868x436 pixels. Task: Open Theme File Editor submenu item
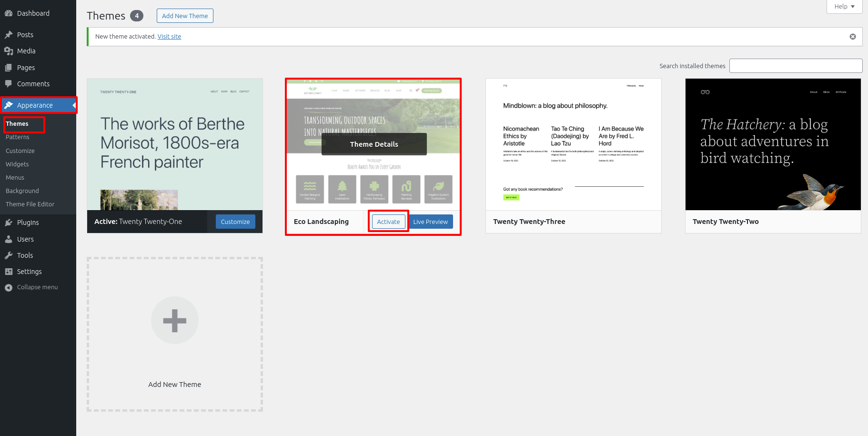point(30,204)
